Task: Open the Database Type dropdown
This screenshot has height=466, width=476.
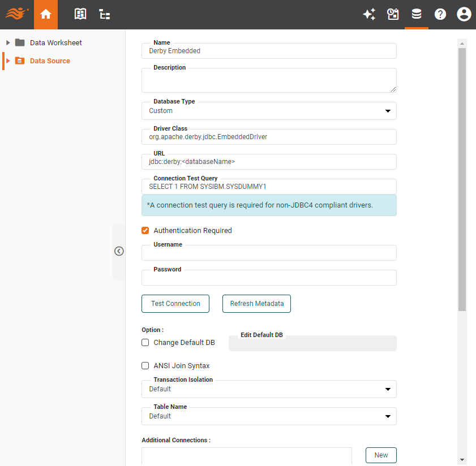Action: point(269,111)
